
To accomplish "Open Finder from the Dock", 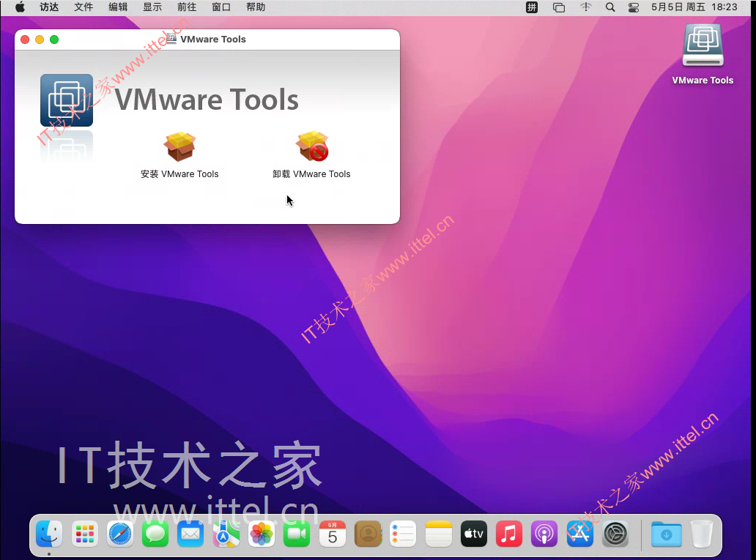I will [x=49, y=534].
